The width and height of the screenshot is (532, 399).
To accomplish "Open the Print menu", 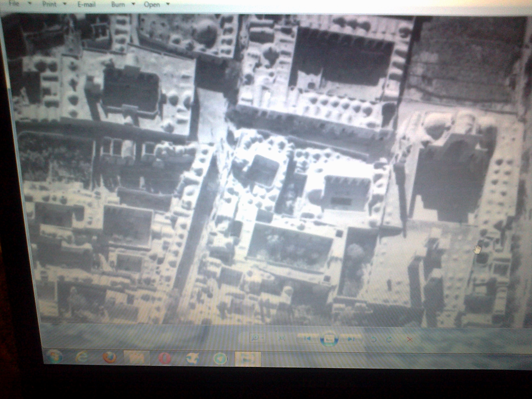I will [49, 4].
